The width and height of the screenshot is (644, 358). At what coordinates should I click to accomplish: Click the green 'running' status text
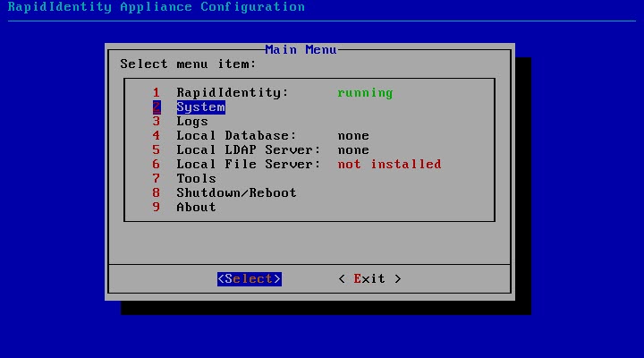(365, 93)
